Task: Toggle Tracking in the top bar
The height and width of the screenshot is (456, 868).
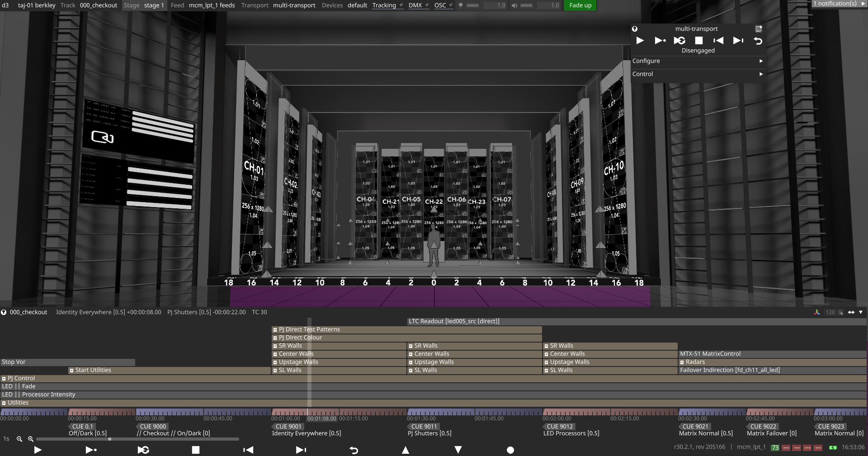Action: 387,5
